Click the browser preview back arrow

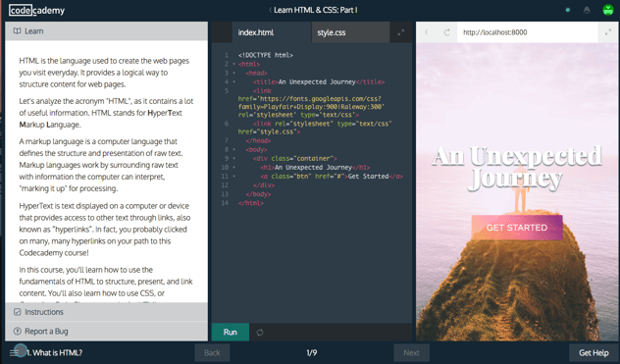coord(427,32)
